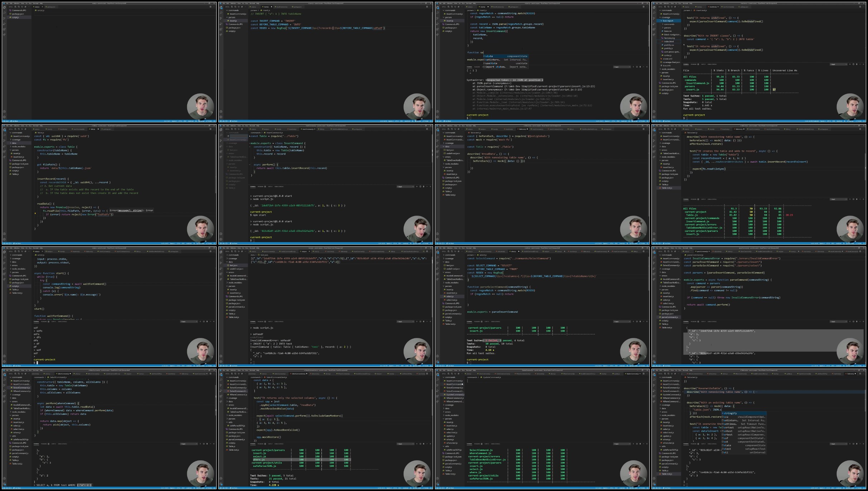This screenshot has width=868, height=491.
Task: Select sorter.js in the lcov-report frame
Action: (x=668, y=55)
